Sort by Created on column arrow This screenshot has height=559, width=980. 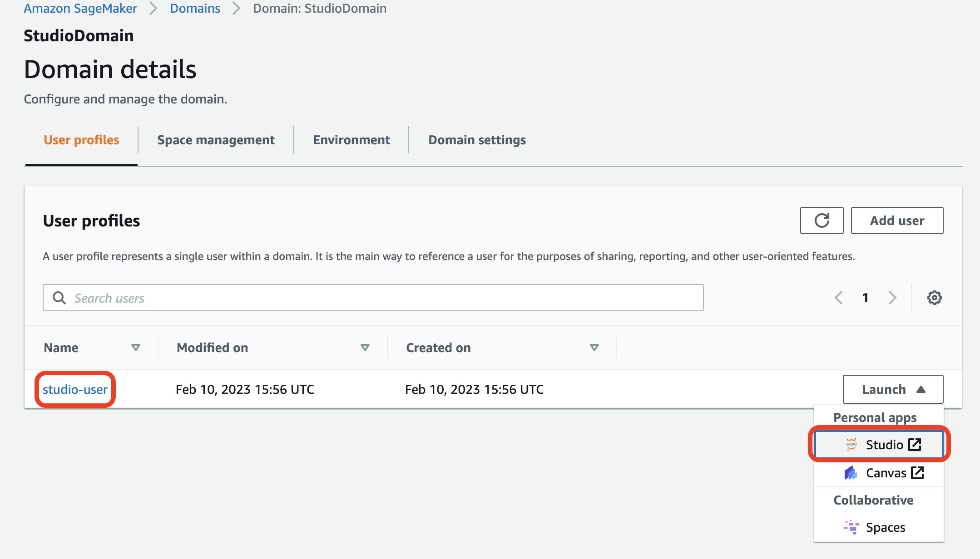click(594, 348)
